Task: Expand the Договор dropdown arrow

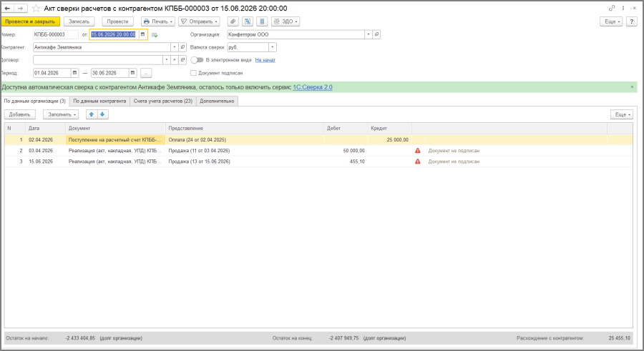Action: [x=166, y=60]
